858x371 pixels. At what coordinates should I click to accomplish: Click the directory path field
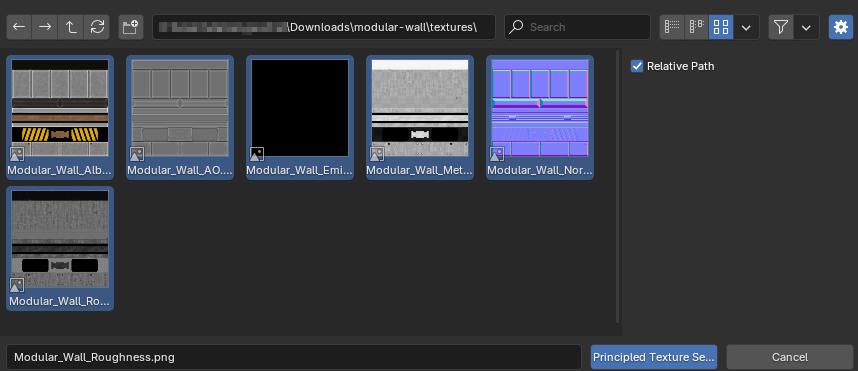(324, 27)
